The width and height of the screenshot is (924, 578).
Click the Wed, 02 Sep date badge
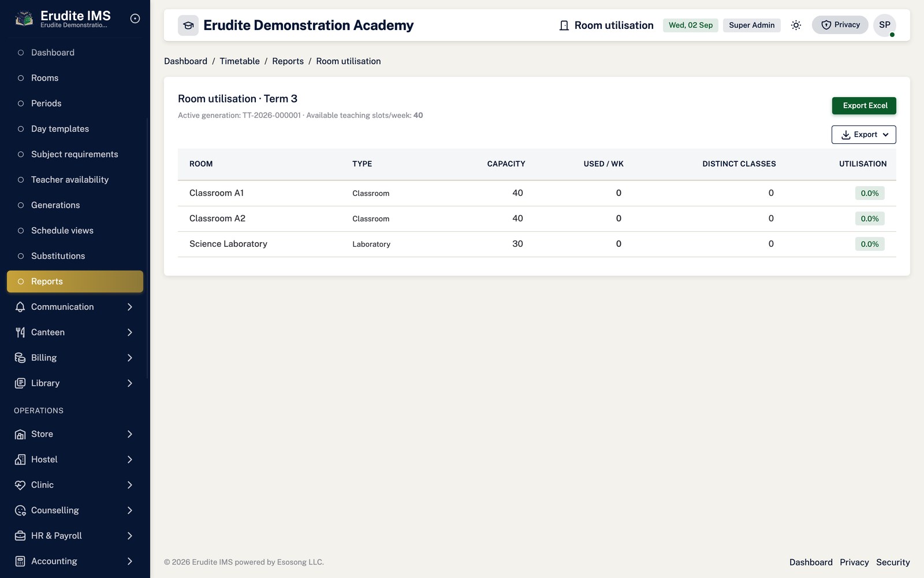click(691, 25)
